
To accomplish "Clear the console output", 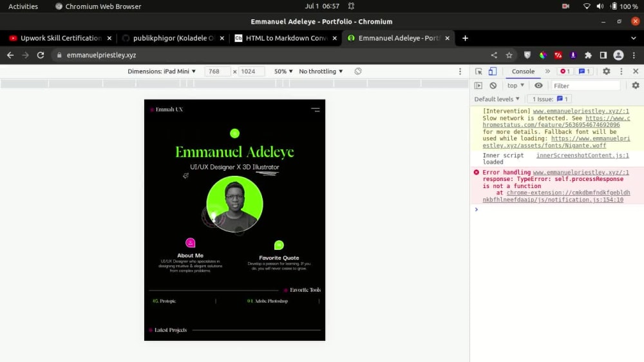I will point(493,86).
